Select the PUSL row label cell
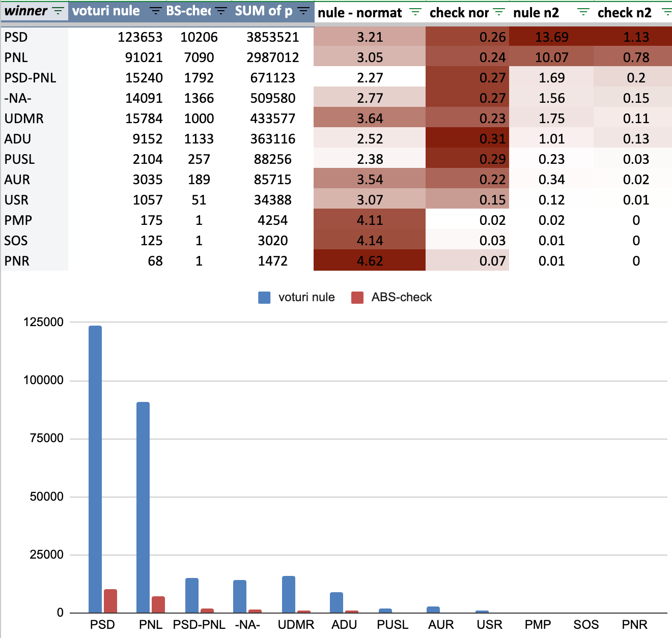The height and width of the screenshot is (638, 672). 35,159
